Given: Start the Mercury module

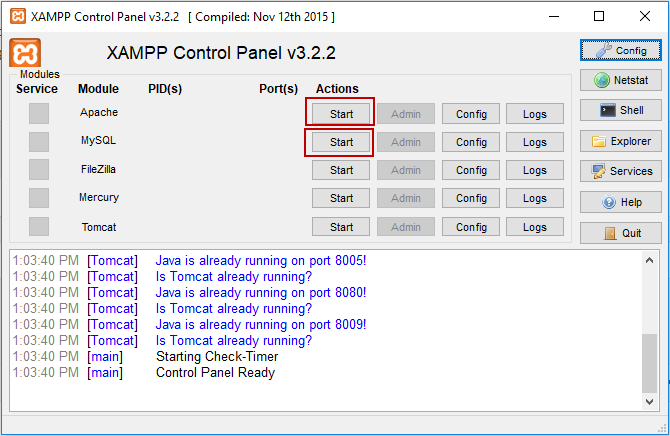Looking at the screenshot, I should coord(341,198).
